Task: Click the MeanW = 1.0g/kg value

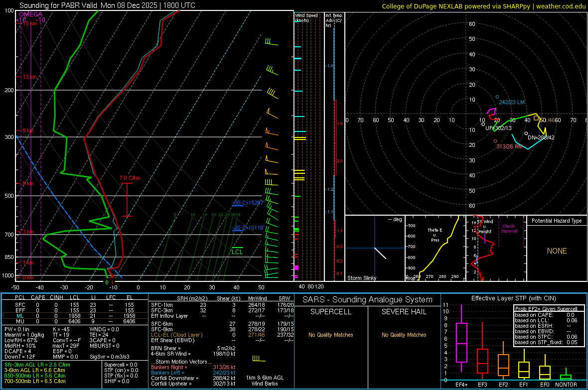Action: tap(24, 335)
